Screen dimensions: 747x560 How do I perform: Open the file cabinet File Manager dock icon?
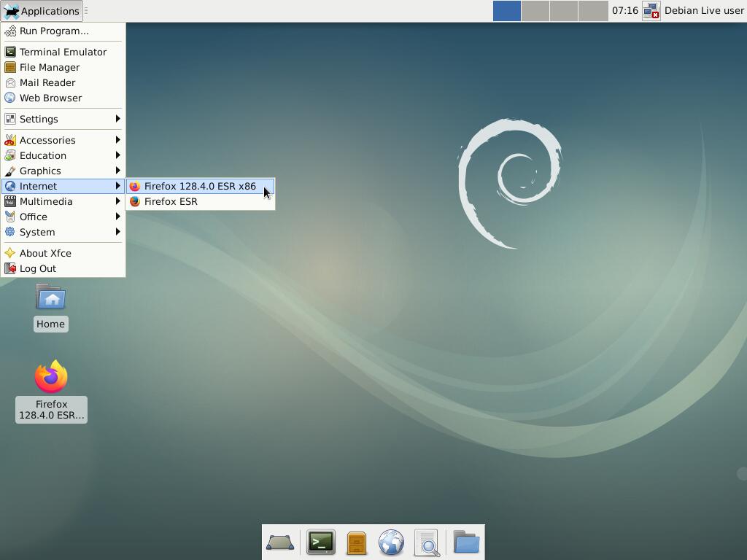click(x=356, y=542)
